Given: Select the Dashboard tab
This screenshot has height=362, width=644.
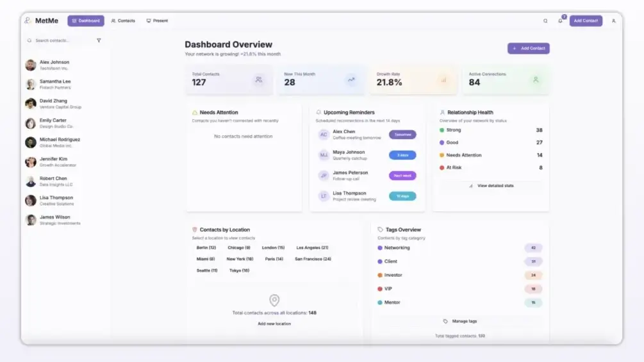Looking at the screenshot, I should [x=86, y=21].
